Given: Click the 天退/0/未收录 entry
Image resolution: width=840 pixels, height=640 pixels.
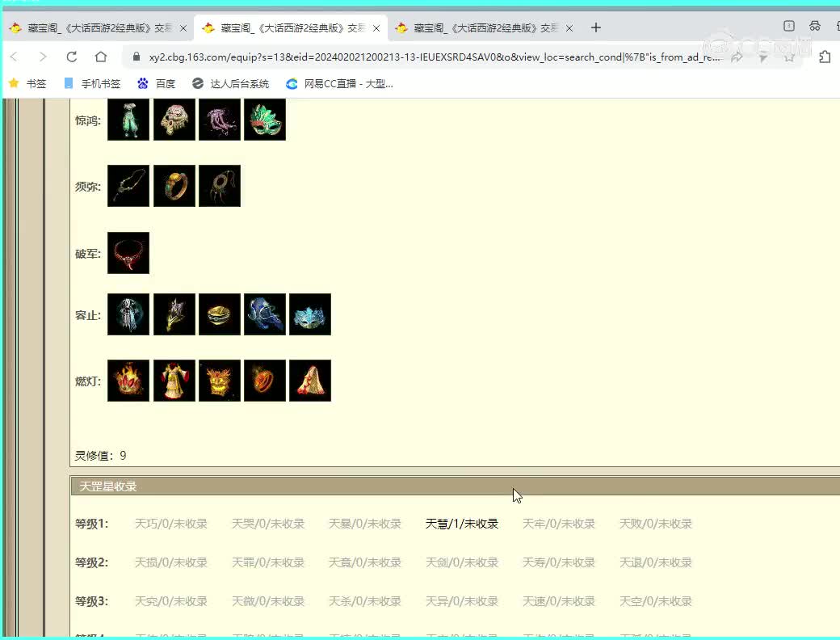Looking at the screenshot, I should (656, 562).
